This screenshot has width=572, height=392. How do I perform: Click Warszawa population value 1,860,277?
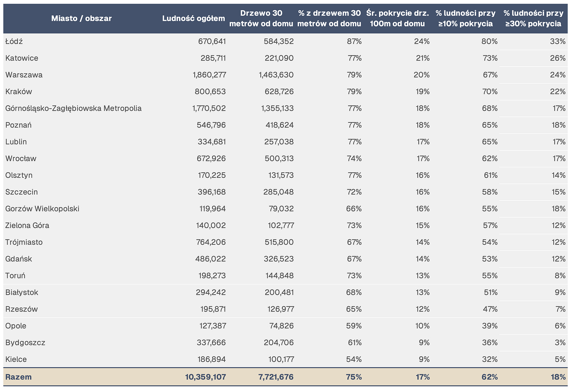[x=209, y=75]
